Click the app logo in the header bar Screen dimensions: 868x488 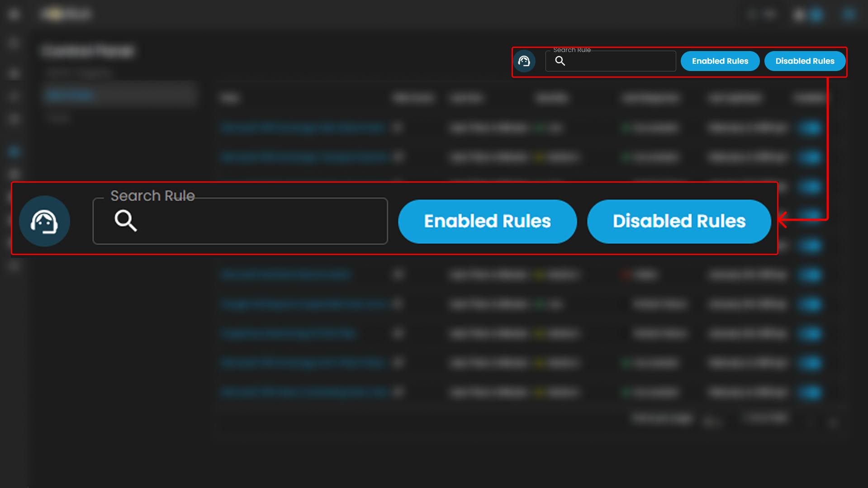coord(66,14)
